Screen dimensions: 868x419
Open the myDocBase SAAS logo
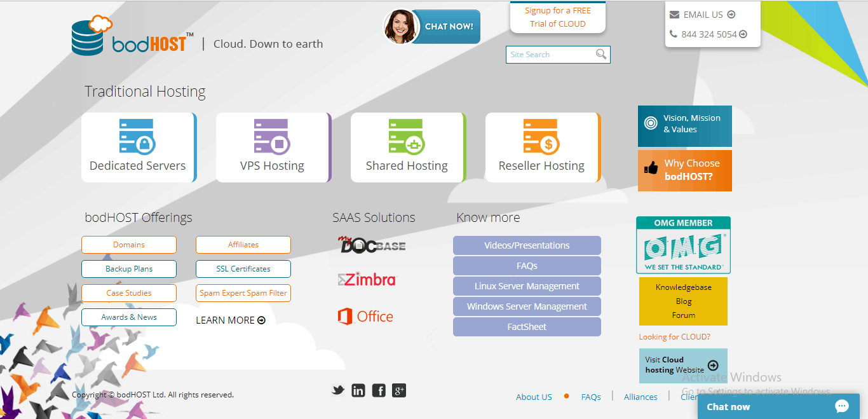coord(371,245)
